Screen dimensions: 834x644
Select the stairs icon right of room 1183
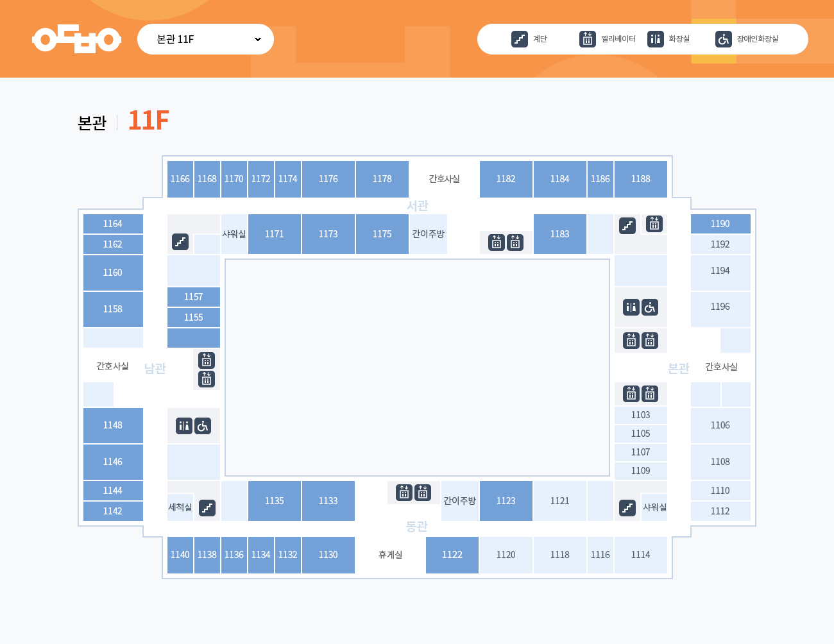point(627,226)
